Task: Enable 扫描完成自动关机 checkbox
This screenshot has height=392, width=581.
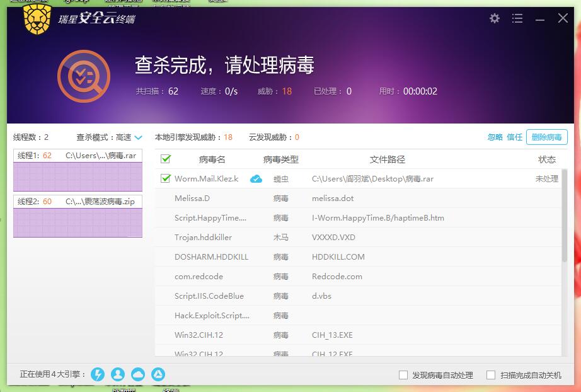Action: coord(491,375)
